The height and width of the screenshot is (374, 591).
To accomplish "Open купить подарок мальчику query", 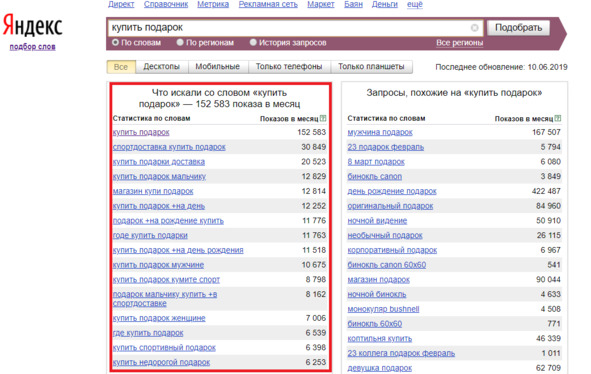I will (x=159, y=176).
